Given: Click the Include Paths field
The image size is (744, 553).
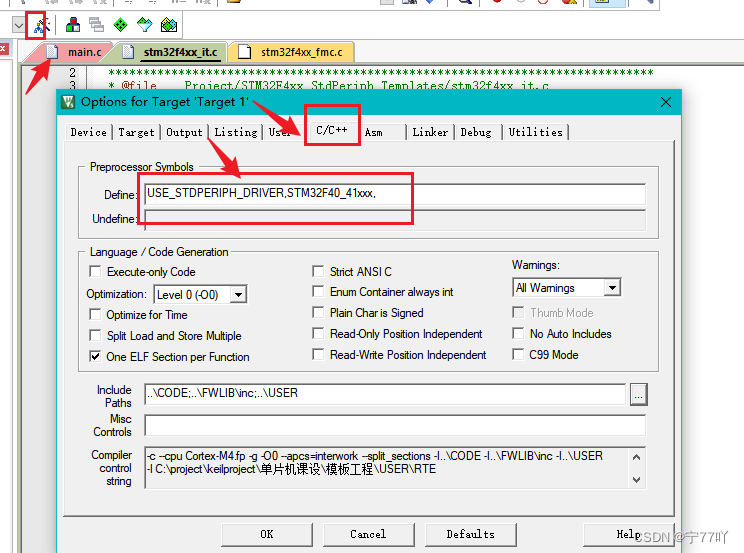Looking at the screenshot, I should point(385,394).
